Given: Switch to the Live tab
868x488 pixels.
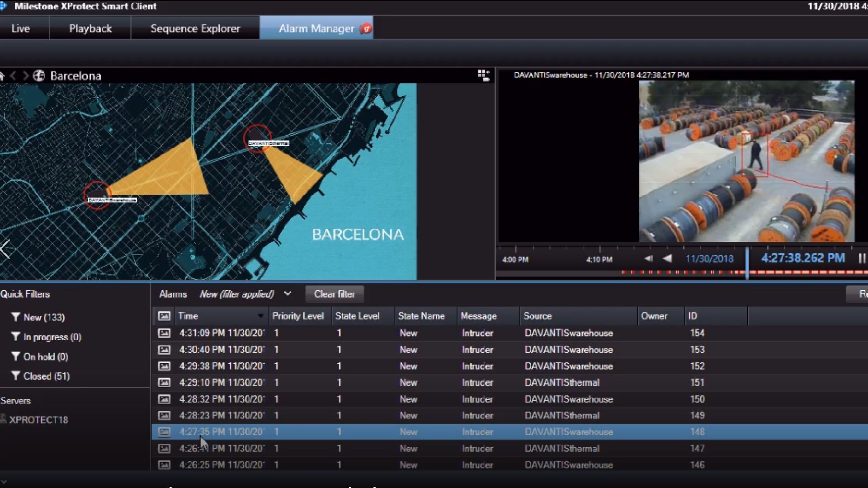Looking at the screenshot, I should (x=21, y=28).
